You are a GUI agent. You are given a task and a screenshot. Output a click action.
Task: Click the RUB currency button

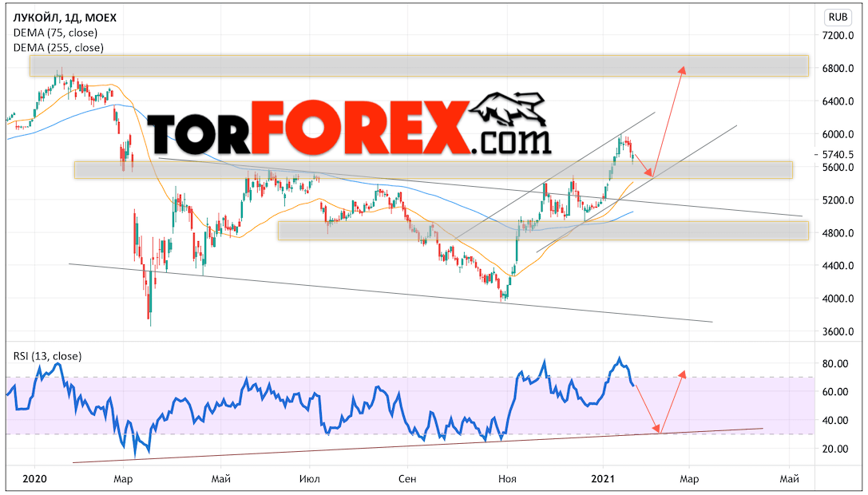pyautogui.click(x=838, y=17)
